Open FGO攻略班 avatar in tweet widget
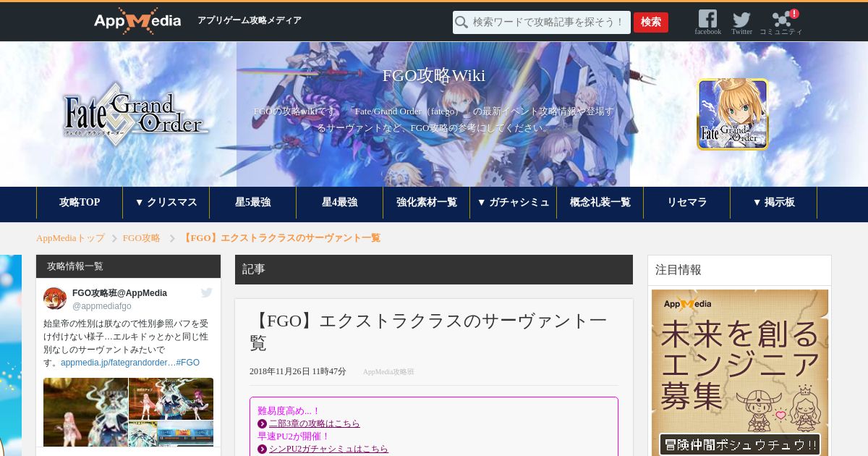 [x=55, y=298]
